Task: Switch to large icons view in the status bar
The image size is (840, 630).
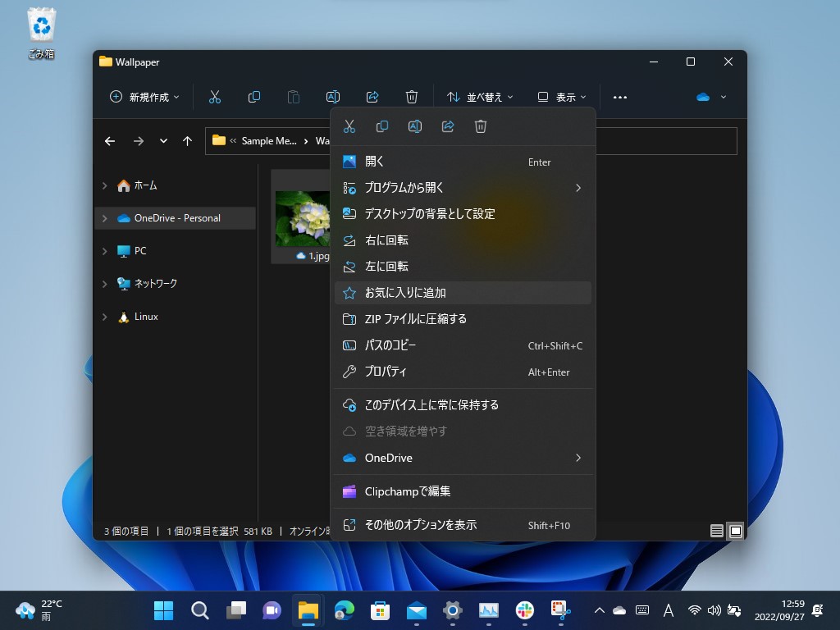Action: click(x=735, y=531)
